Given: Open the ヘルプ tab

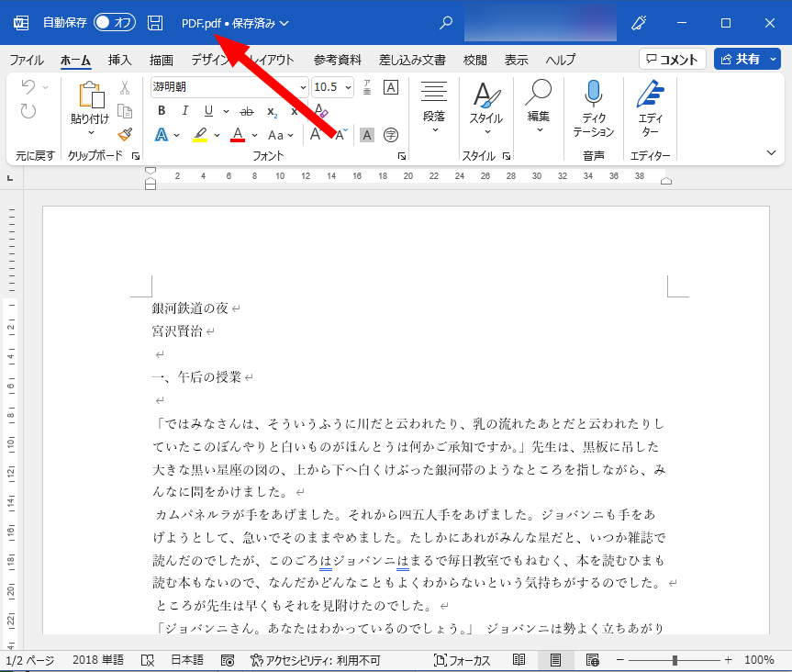Looking at the screenshot, I should [560, 60].
